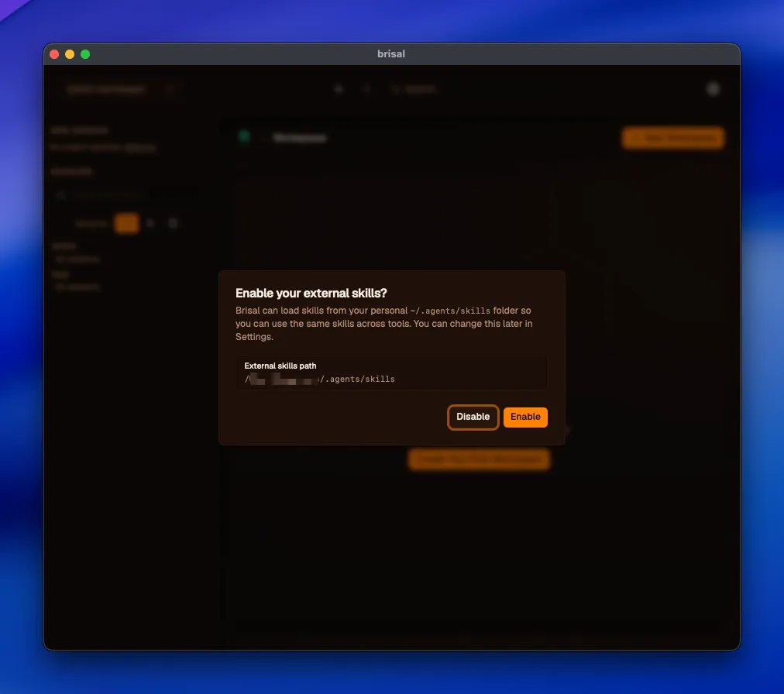The image size is (784, 694).
Task: Select the External skills path field
Action: tap(392, 373)
